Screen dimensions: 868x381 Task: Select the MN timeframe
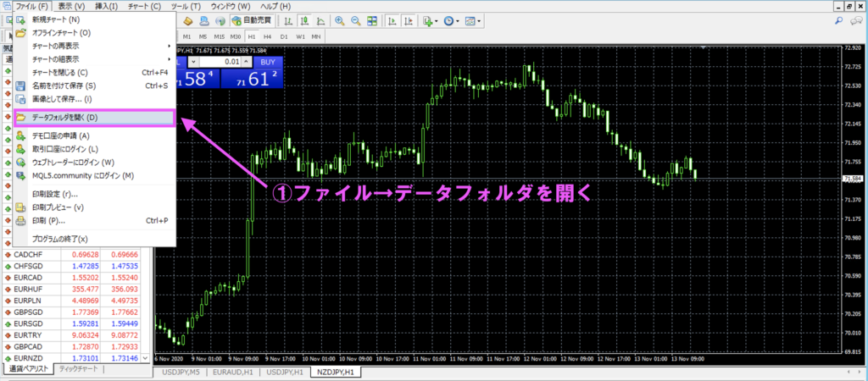tap(316, 36)
